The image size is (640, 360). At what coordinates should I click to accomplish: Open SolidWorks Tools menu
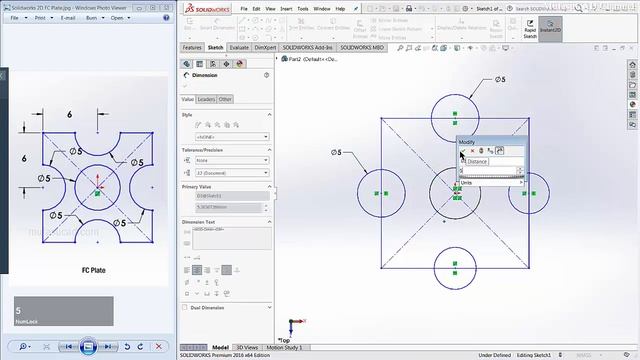303,9
